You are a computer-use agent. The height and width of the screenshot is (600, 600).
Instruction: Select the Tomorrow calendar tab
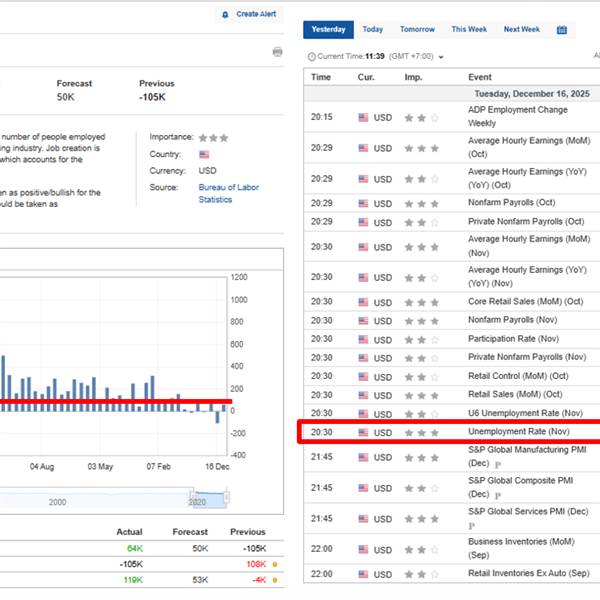coord(417,30)
